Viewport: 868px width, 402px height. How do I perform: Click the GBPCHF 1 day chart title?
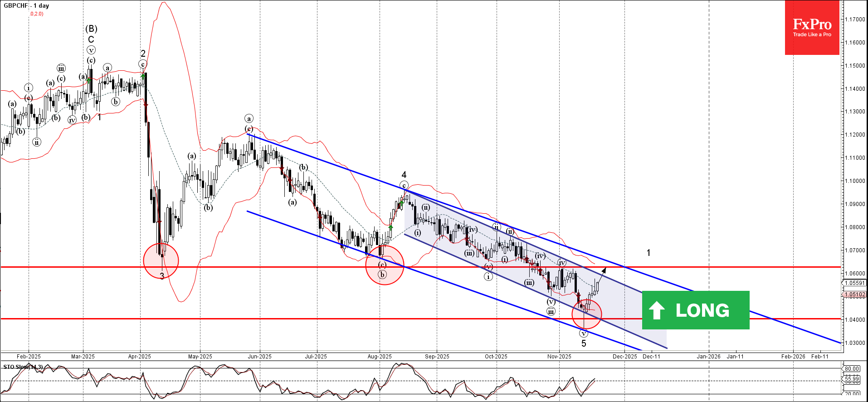click(x=26, y=5)
